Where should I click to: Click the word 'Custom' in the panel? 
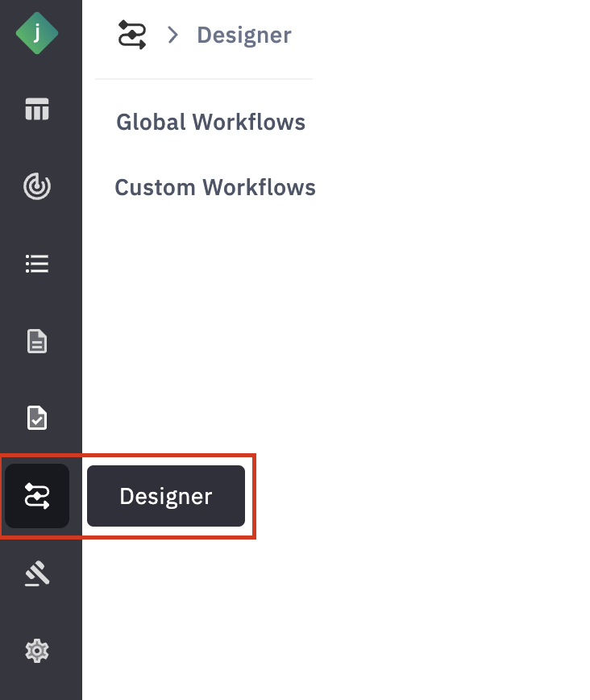click(x=155, y=187)
